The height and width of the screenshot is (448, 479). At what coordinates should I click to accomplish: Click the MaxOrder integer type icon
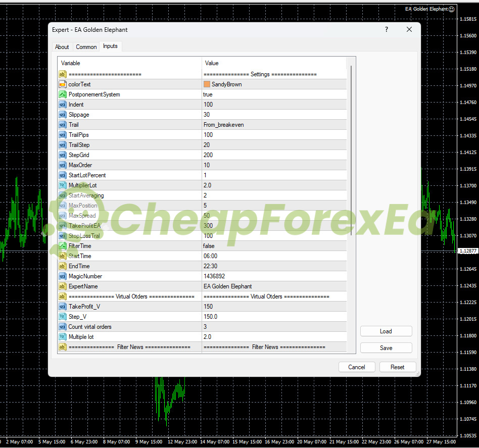click(x=62, y=165)
